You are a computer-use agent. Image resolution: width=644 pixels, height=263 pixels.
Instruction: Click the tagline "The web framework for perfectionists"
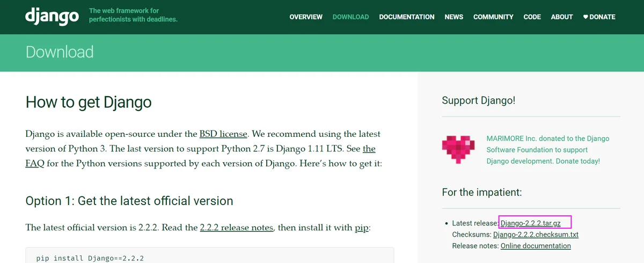point(133,15)
